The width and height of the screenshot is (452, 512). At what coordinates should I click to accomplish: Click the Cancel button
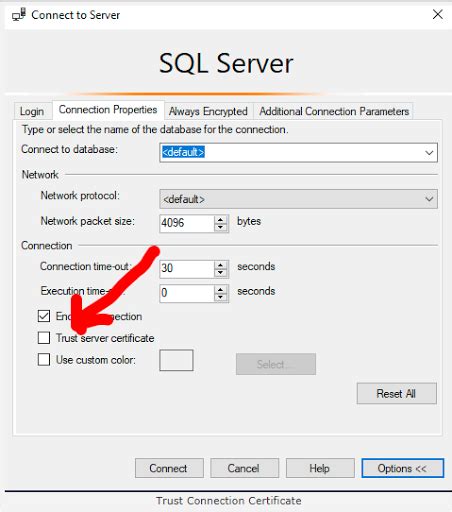tap(244, 468)
